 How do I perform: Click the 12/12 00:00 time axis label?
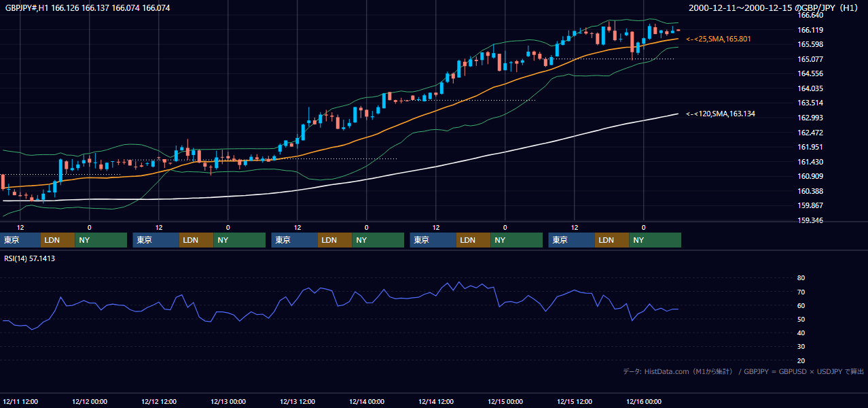click(x=90, y=401)
